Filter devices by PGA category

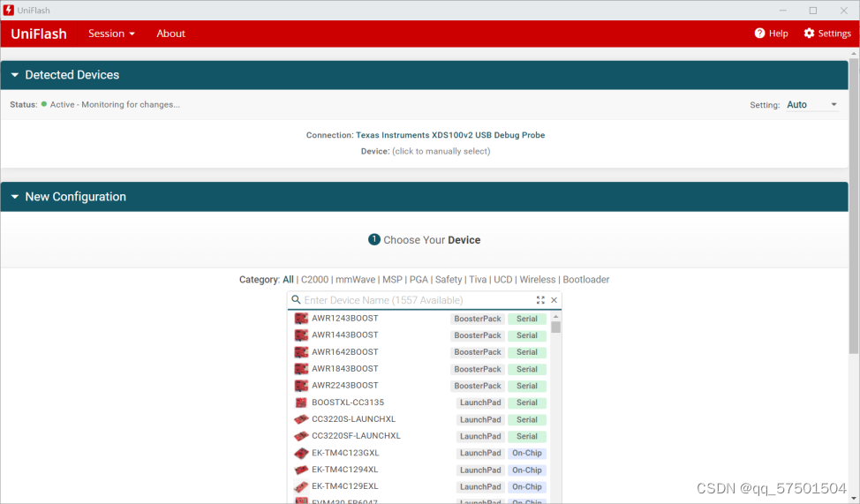click(419, 280)
